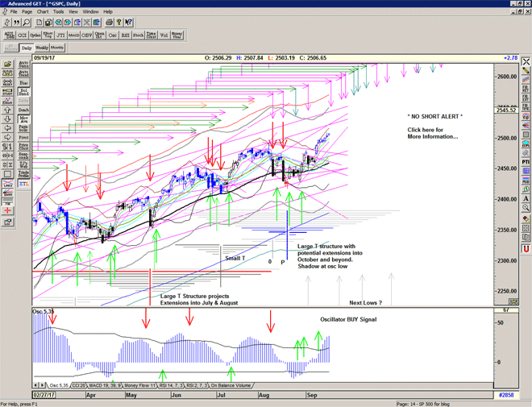Switch to Weekly timeframe
This screenshot has height=407, width=532.
pyautogui.click(x=42, y=48)
